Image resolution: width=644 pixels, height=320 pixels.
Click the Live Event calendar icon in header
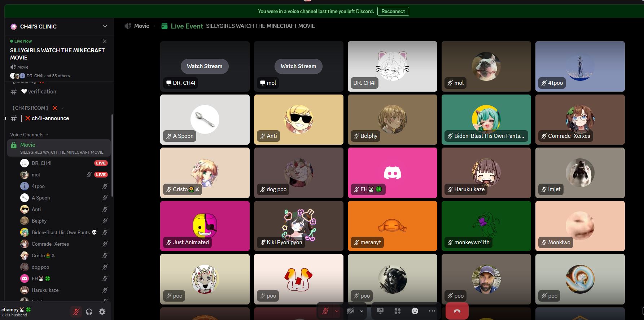click(165, 26)
